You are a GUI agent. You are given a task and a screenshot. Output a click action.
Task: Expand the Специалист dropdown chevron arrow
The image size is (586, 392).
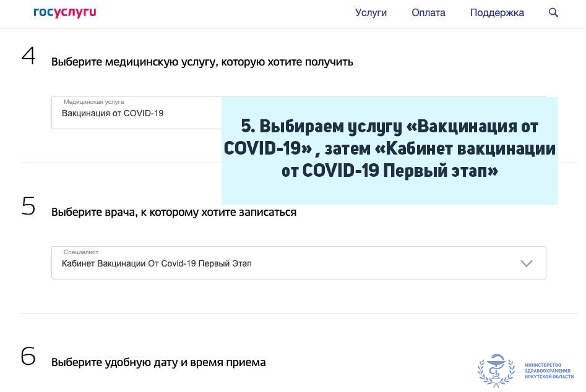pyautogui.click(x=526, y=263)
